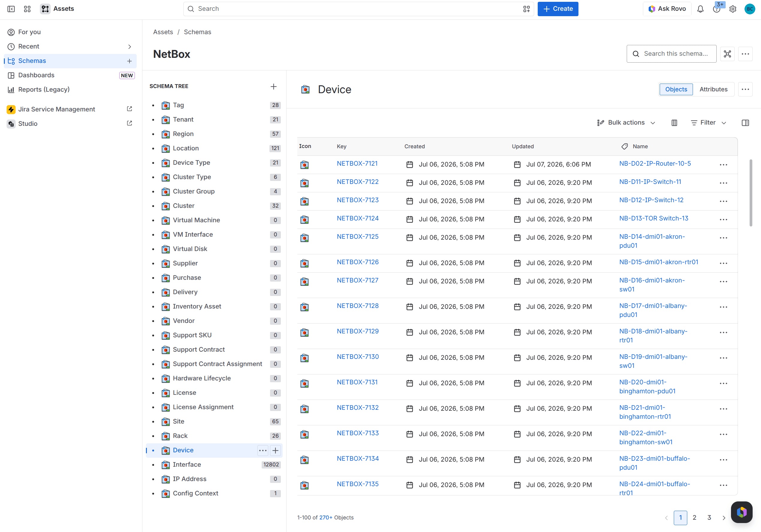The width and height of the screenshot is (761, 532).
Task: Open Schemas in sidebar
Action: [x=70, y=61]
